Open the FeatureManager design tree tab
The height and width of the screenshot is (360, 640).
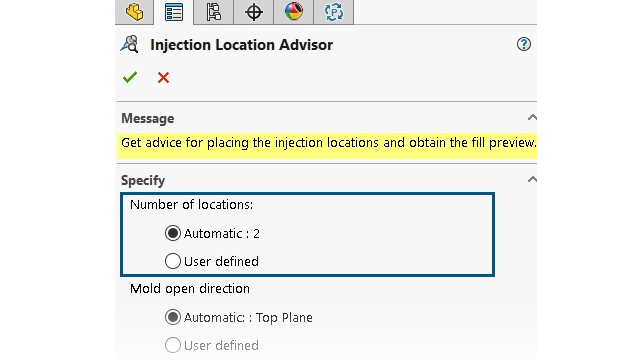click(134, 12)
